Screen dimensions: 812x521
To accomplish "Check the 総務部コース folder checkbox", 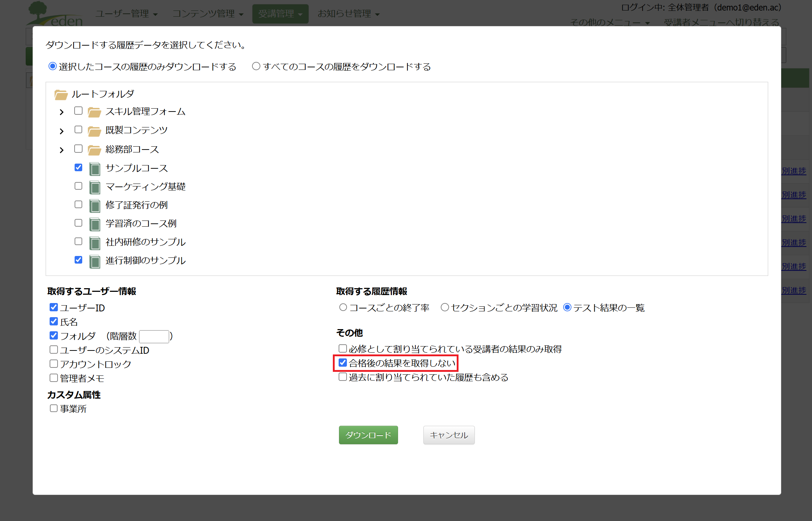I will pos(78,149).
